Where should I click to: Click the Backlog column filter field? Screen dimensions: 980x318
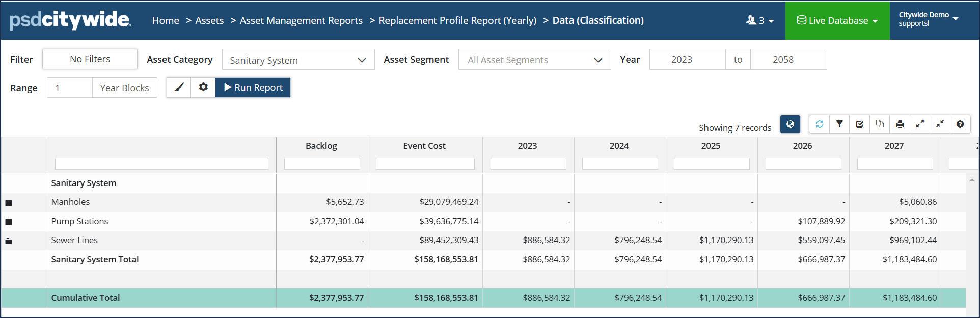(322, 164)
